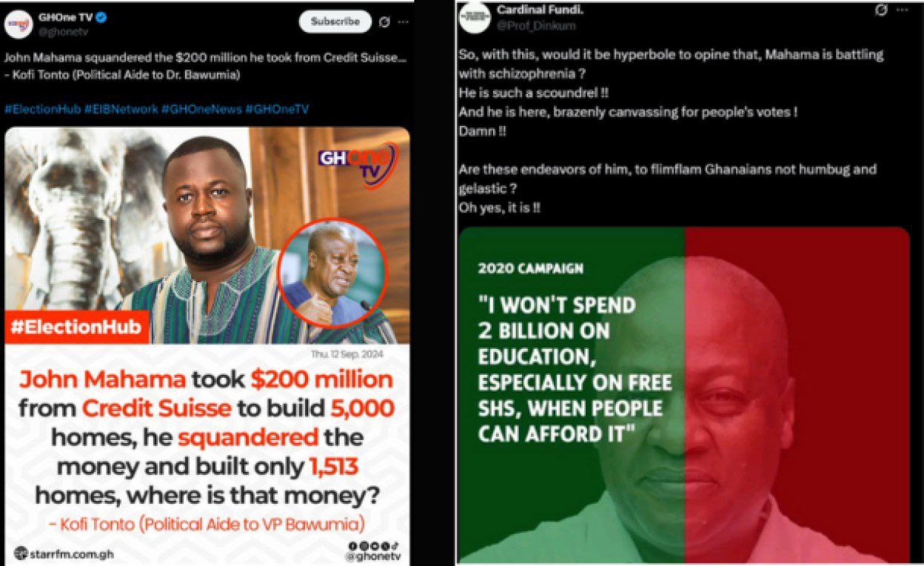This screenshot has width=924, height=566.
Task: Open the #ElectionHub hashtag
Action: [42, 109]
